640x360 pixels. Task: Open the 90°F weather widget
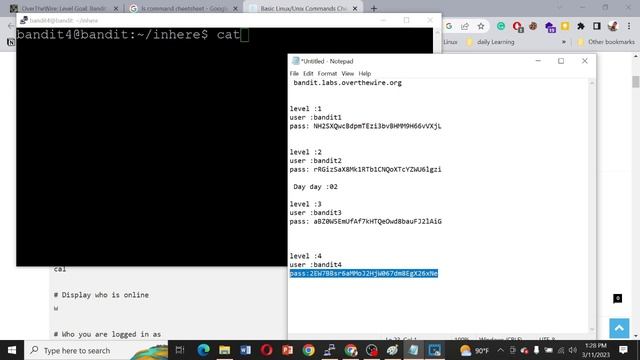coord(474,351)
